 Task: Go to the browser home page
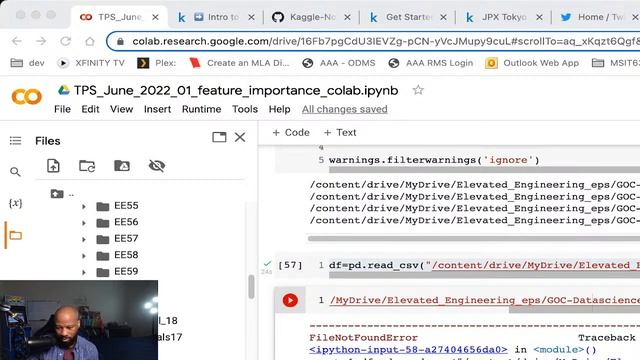(x=90, y=41)
